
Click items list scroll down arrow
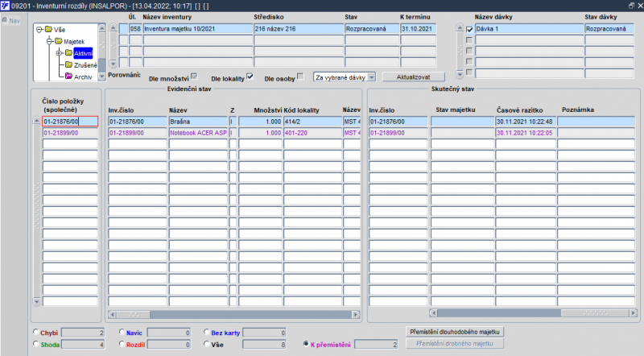click(x=36, y=302)
